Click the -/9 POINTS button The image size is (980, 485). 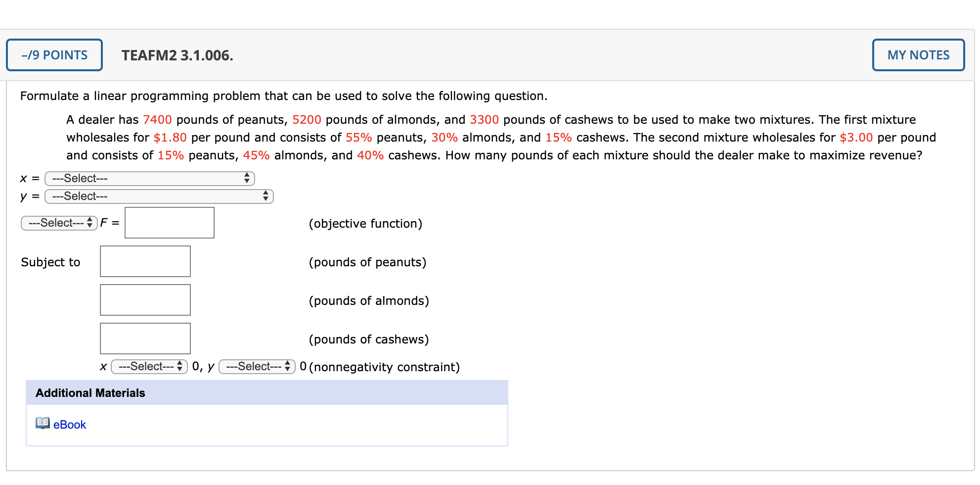coord(54,55)
